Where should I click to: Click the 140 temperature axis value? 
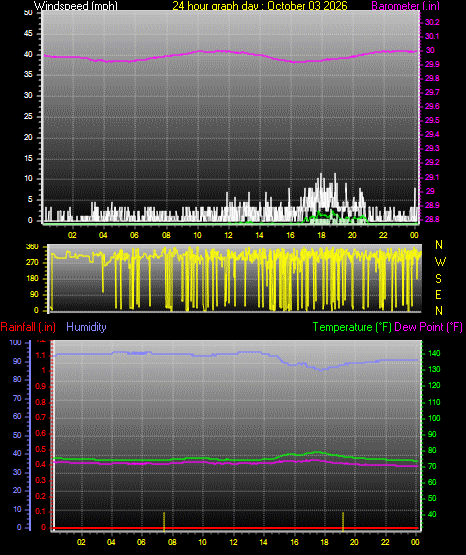(x=434, y=354)
